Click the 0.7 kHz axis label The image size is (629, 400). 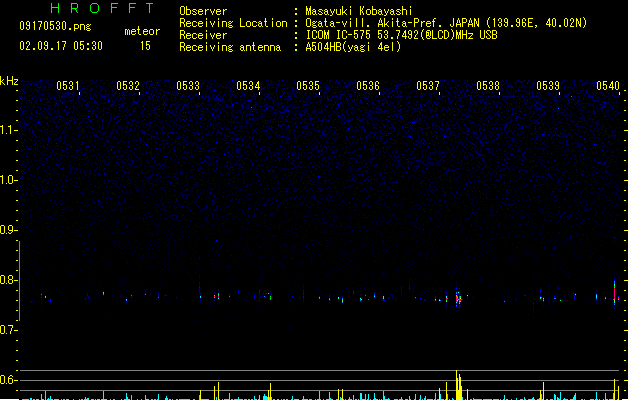[x=8, y=330]
